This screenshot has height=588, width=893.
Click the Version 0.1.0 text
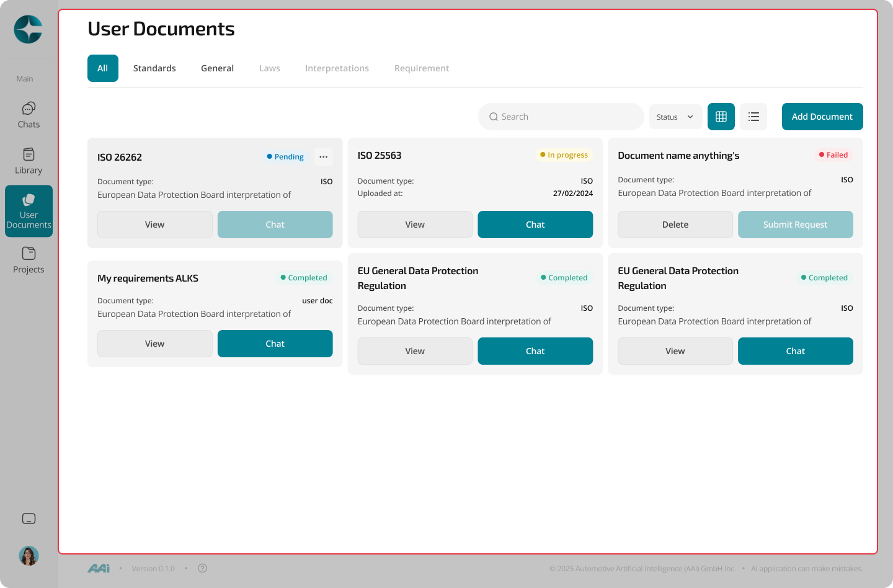point(153,569)
